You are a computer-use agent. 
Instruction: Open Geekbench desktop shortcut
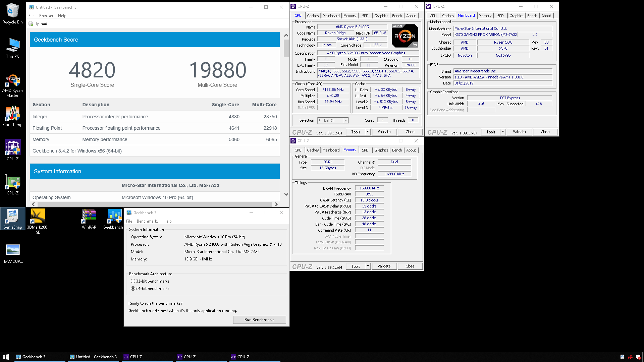pos(113,219)
